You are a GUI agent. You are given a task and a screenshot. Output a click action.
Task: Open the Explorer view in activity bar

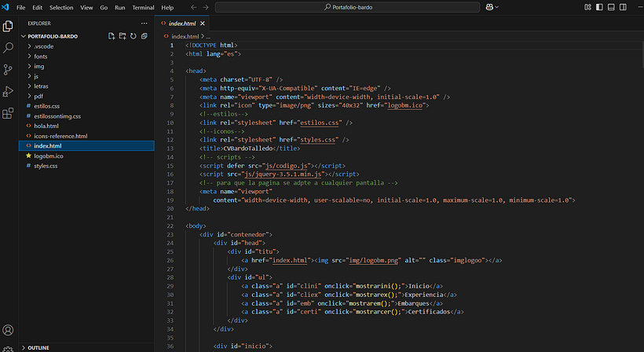coord(8,26)
